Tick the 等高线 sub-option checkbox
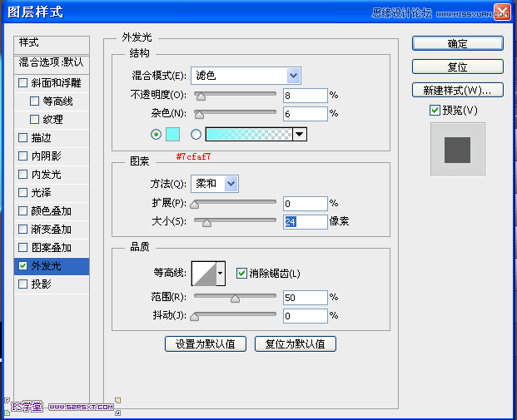This screenshot has width=517, height=420. pyautogui.click(x=34, y=101)
